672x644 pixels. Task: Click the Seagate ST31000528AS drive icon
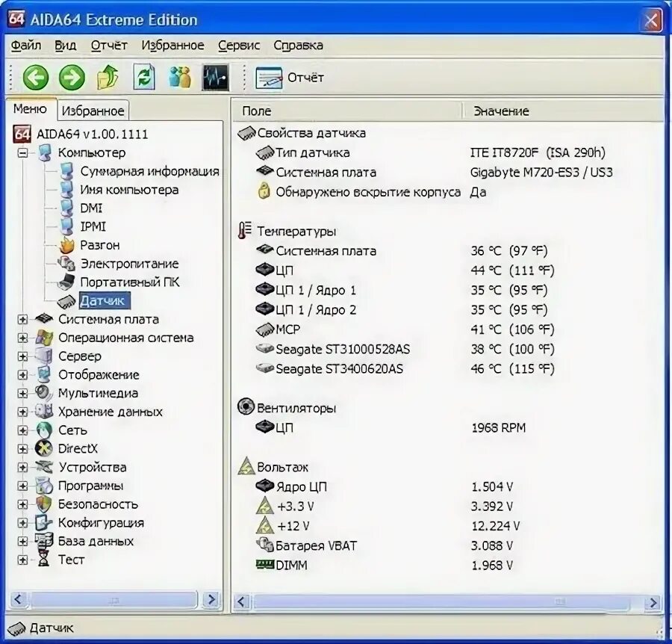(265, 349)
